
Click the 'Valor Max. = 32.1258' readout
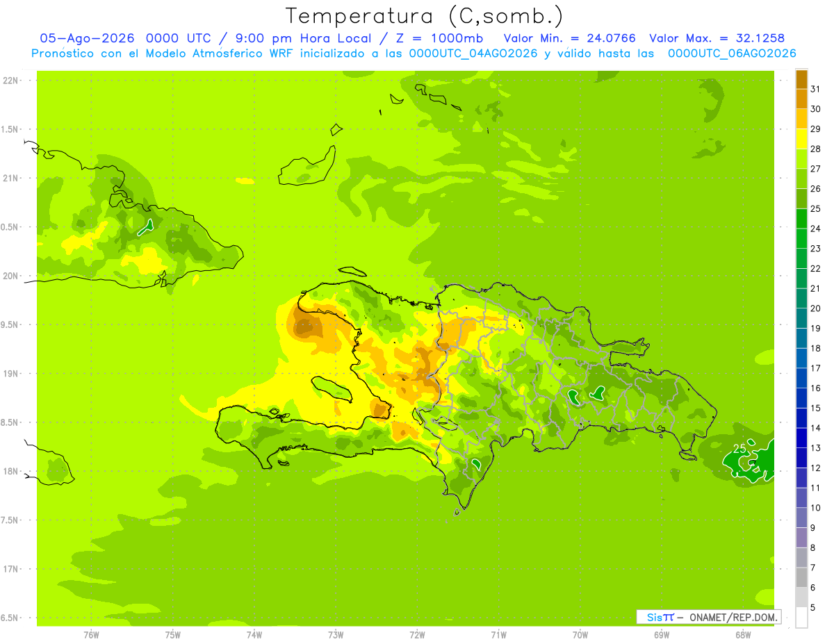point(717,38)
